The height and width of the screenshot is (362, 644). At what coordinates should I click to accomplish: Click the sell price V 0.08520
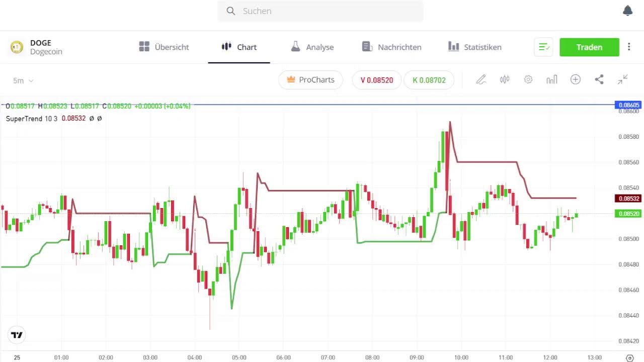(x=376, y=80)
